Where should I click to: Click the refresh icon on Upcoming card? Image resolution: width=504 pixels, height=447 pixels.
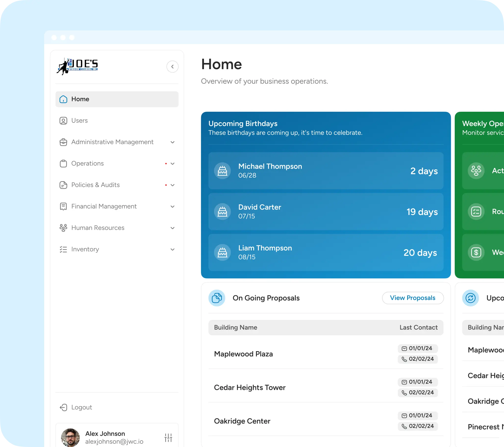tap(470, 298)
